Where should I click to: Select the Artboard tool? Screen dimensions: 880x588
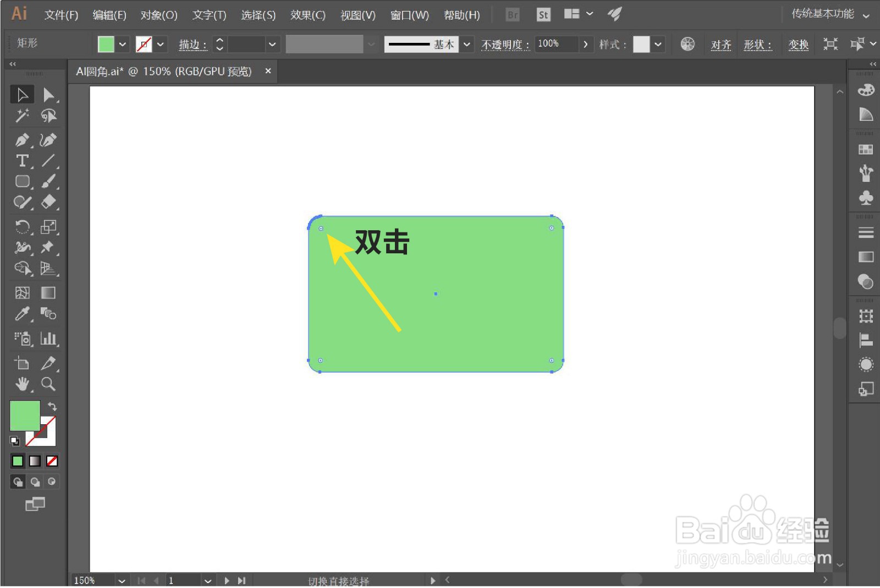22,363
